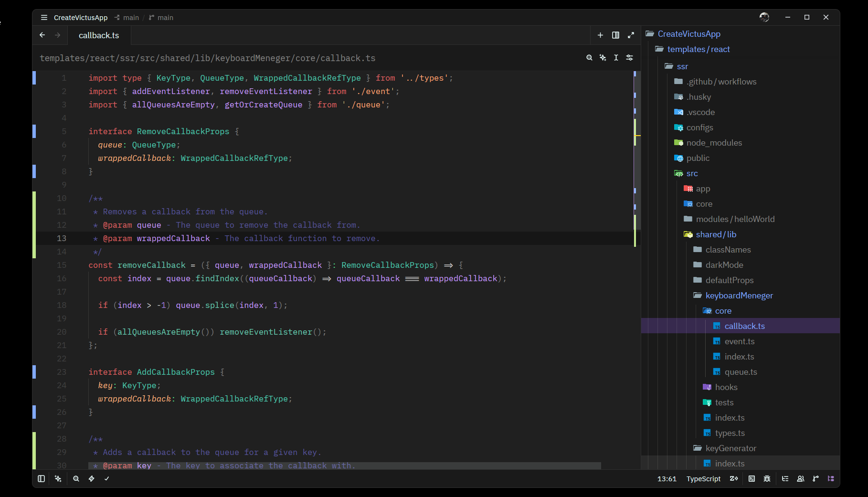Open the buffer search magnifier icon
868x497 pixels.
(589, 58)
